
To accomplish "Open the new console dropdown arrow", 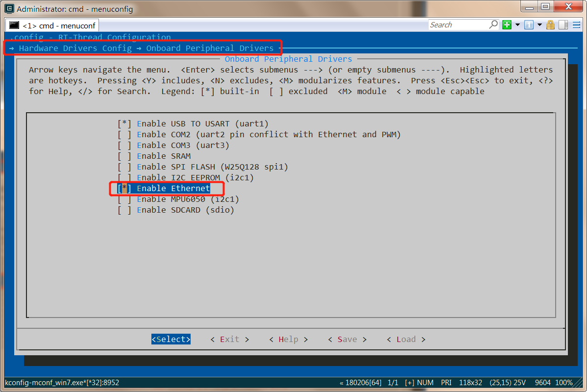I will [517, 24].
